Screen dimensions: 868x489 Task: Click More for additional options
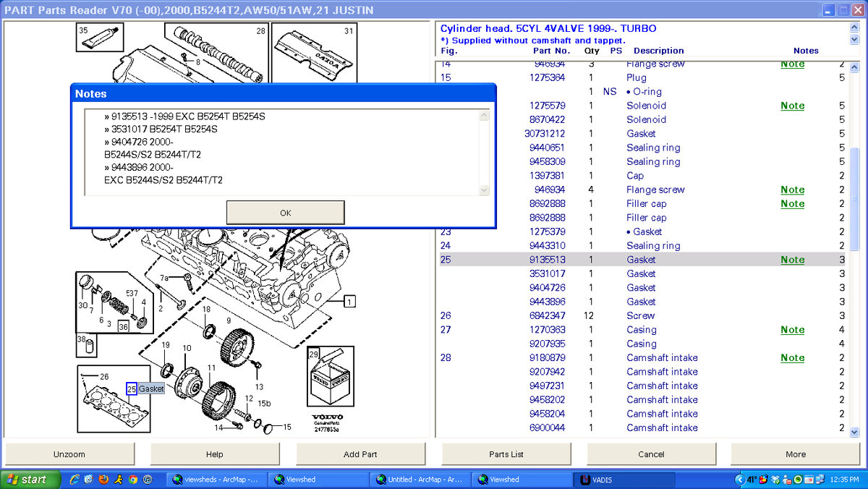pyautogui.click(x=794, y=454)
